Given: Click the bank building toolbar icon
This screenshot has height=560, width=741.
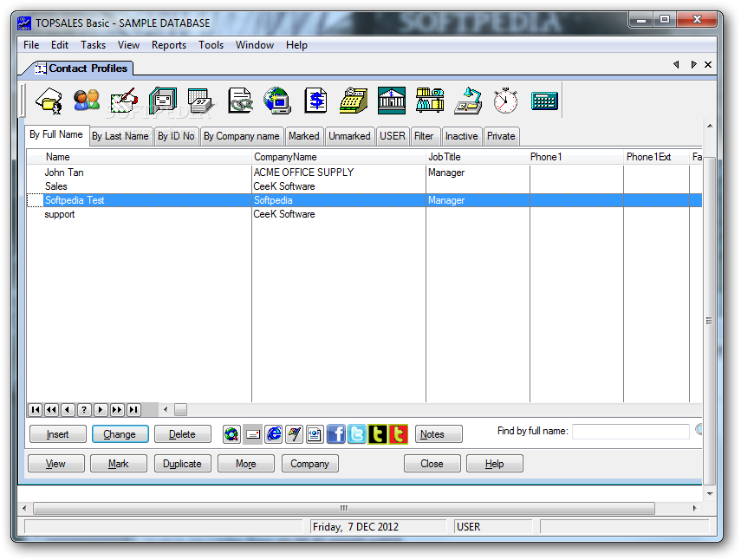Looking at the screenshot, I should [392, 101].
